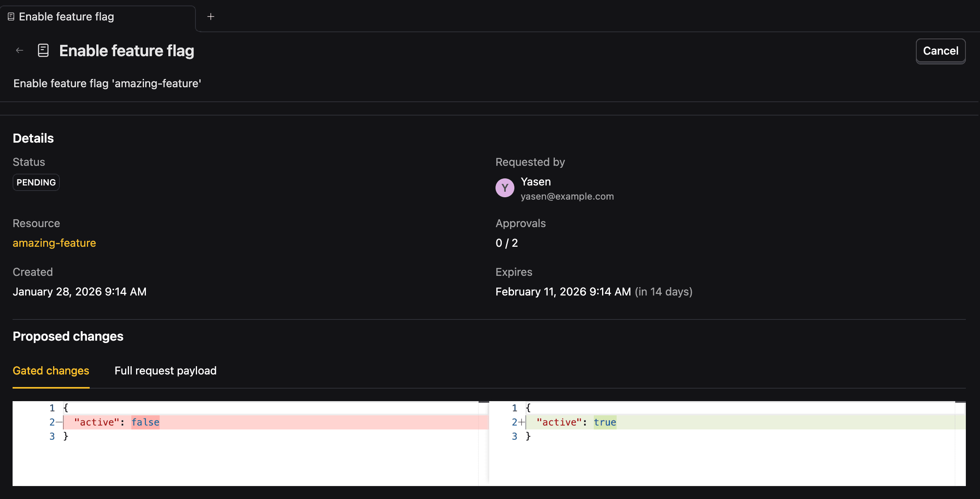Select the 'Enable feature flag' tab at the top
Image resolution: width=980 pixels, height=499 pixels.
(67, 17)
